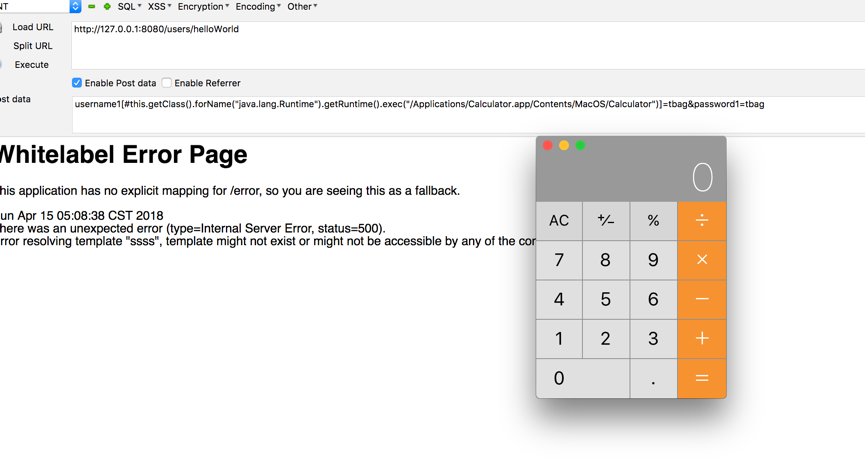
Task: Click the 7 key on Calculator
Action: (x=559, y=260)
